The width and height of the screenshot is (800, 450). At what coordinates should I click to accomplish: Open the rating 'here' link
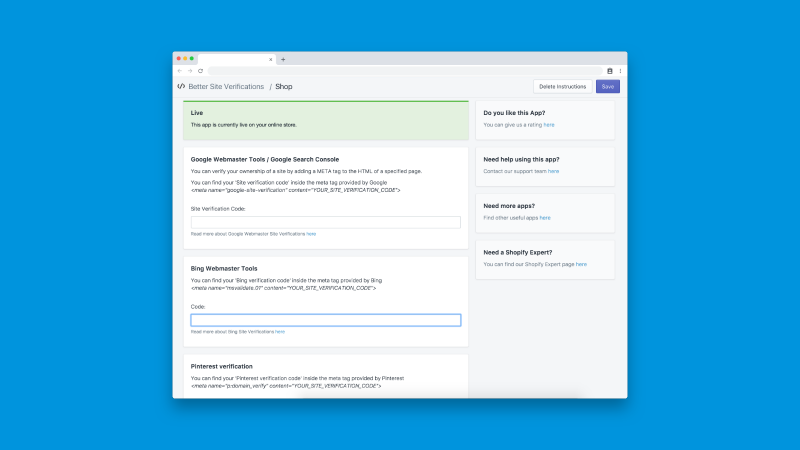click(549, 124)
